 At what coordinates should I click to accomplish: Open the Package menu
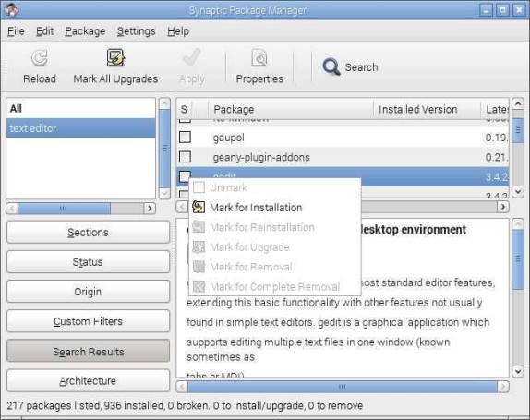[x=85, y=31]
